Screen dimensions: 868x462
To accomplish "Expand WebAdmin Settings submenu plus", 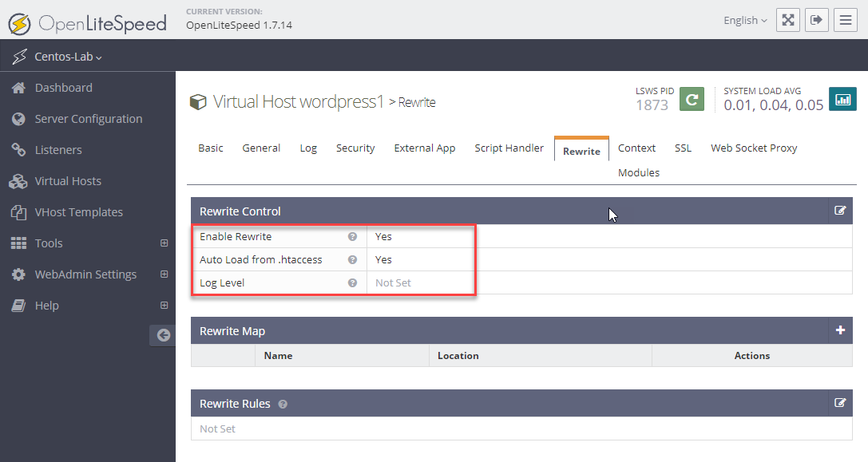I will 164,274.
